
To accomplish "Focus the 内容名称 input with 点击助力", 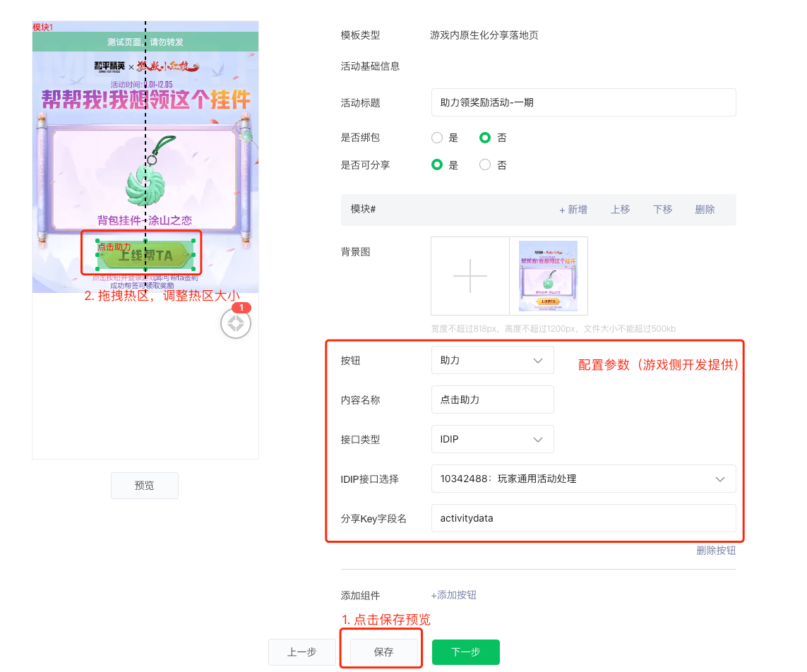I will [x=493, y=400].
